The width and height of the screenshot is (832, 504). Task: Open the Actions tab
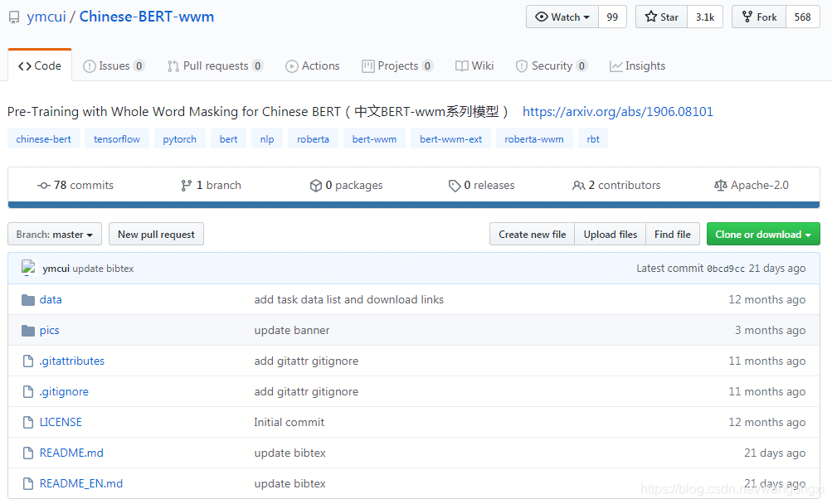point(313,65)
